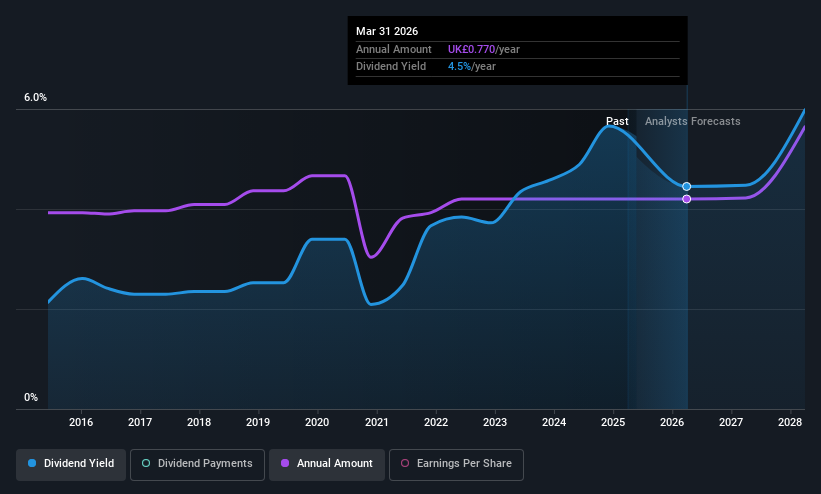Image resolution: width=821 pixels, height=494 pixels.
Task: Enable the Dividend Payments series
Action: pos(197,464)
